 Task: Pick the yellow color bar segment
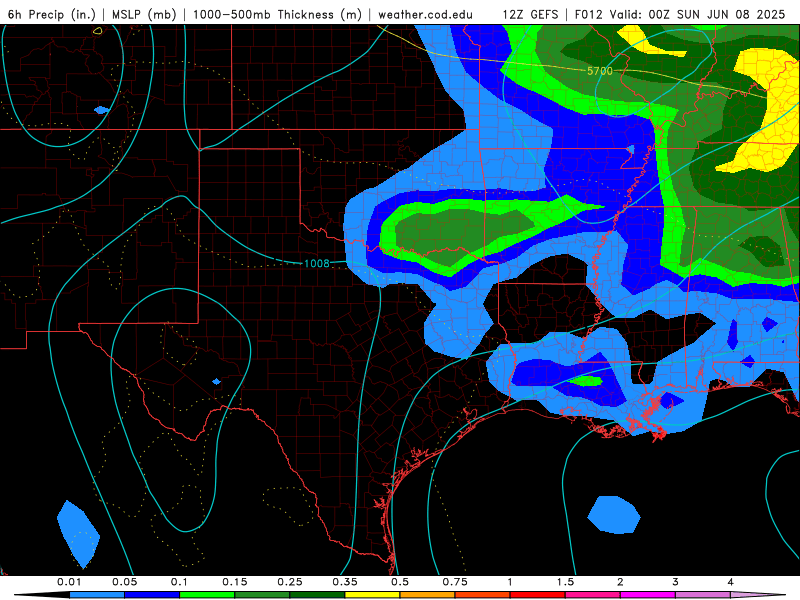[372, 595]
